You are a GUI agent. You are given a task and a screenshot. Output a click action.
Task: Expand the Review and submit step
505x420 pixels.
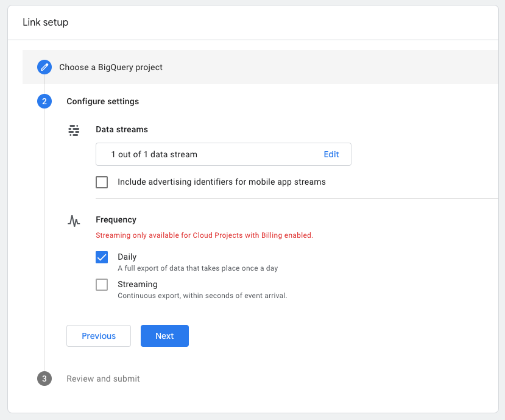click(103, 379)
